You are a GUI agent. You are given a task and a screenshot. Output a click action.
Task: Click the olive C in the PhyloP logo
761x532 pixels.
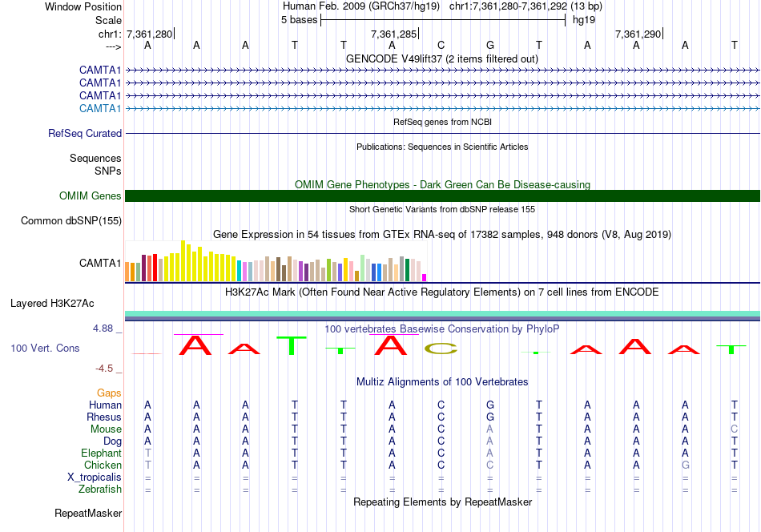tap(441, 349)
